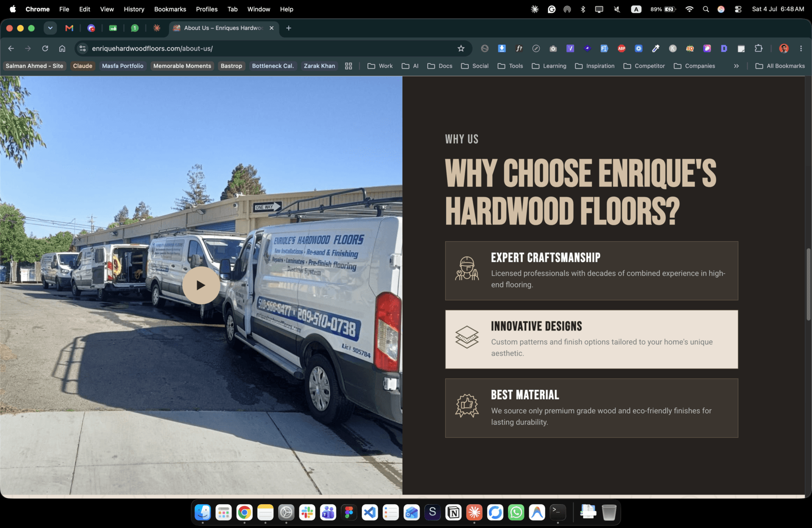Expand the Tools bookmarks folder
The height and width of the screenshot is (528, 812).
[510, 66]
